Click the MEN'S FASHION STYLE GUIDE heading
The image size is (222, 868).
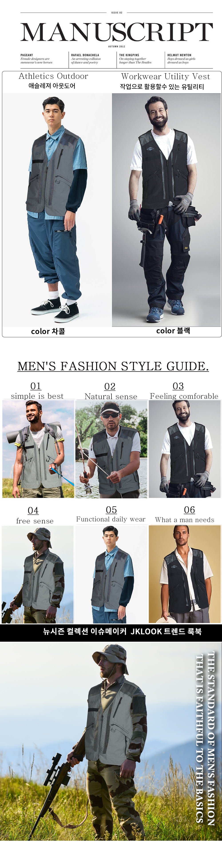coord(113,366)
